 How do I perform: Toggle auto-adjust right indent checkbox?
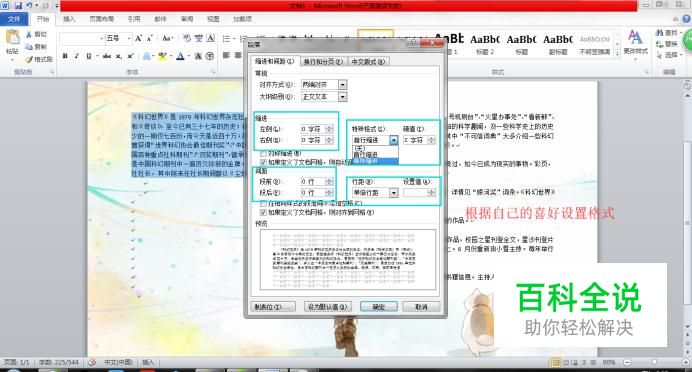click(x=263, y=162)
